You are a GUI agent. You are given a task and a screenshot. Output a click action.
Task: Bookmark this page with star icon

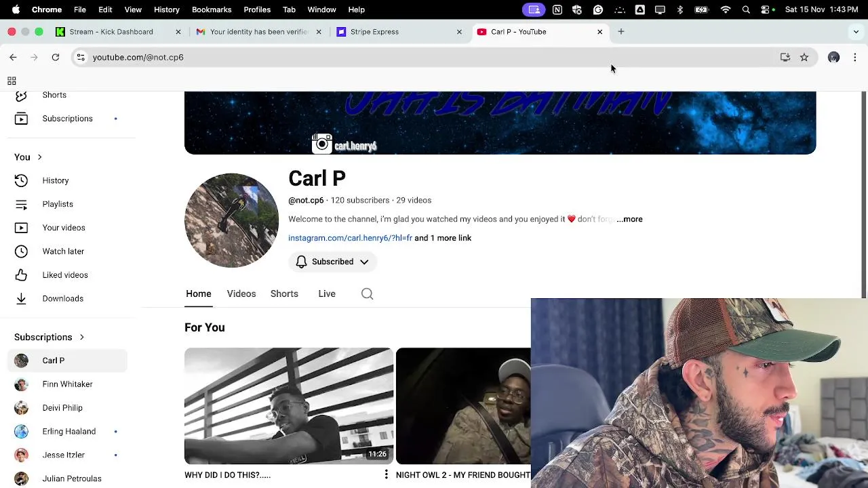[x=804, y=58]
